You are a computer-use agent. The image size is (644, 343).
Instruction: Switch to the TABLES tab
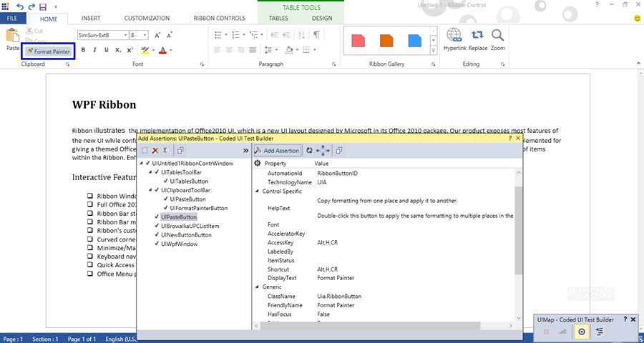278,19
